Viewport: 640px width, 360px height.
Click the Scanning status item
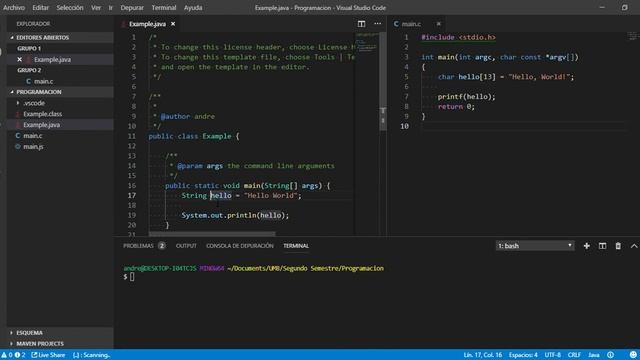click(x=91, y=355)
